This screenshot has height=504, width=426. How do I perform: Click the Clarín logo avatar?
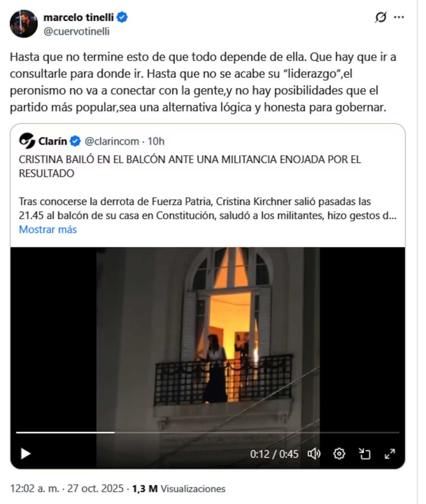click(x=27, y=141)
